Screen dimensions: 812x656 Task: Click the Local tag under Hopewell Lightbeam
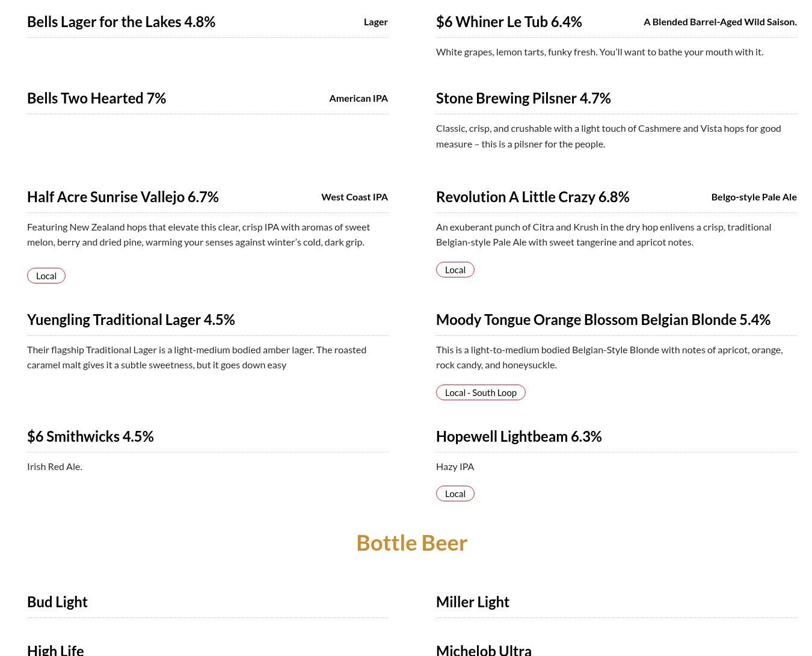pos(455,494)
